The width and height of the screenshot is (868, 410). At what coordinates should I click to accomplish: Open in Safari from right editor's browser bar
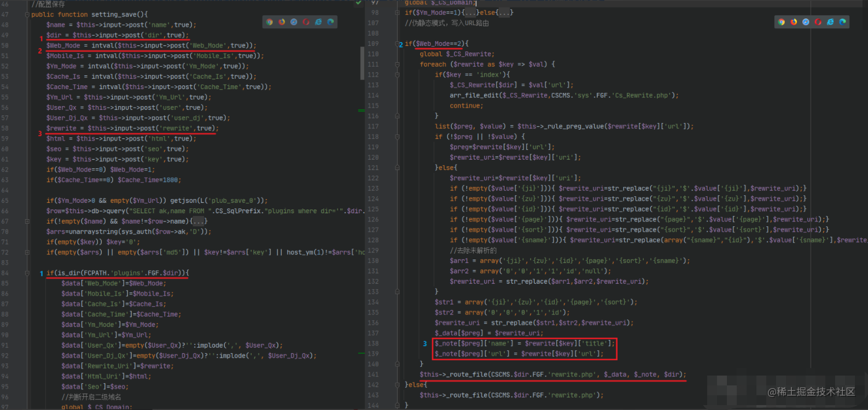coord(806,22)
